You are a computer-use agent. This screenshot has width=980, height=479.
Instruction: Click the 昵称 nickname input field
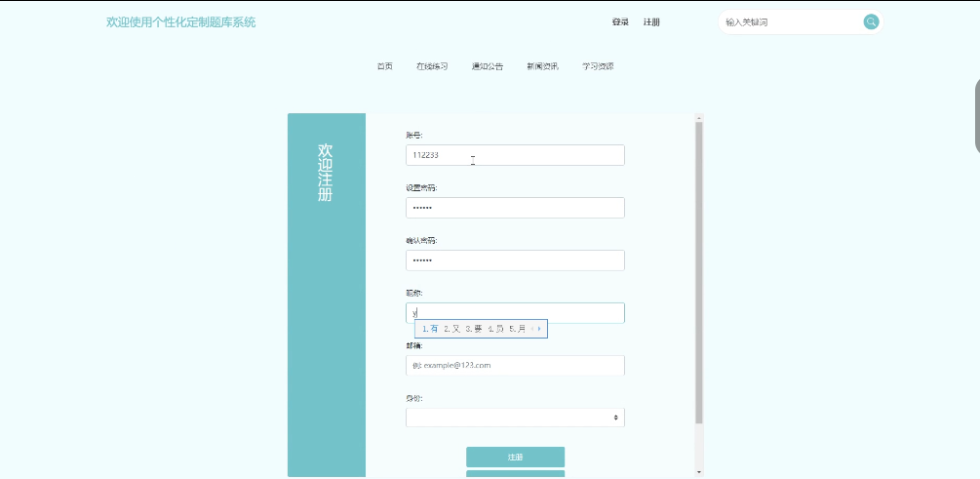click(x=515, y=312)
